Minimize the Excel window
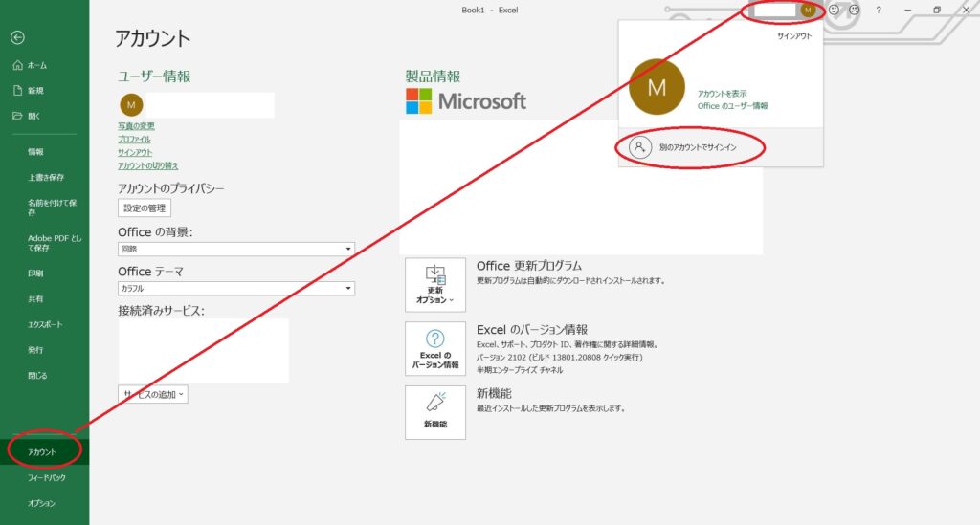980x525 pixels. (x=908, y=10)
